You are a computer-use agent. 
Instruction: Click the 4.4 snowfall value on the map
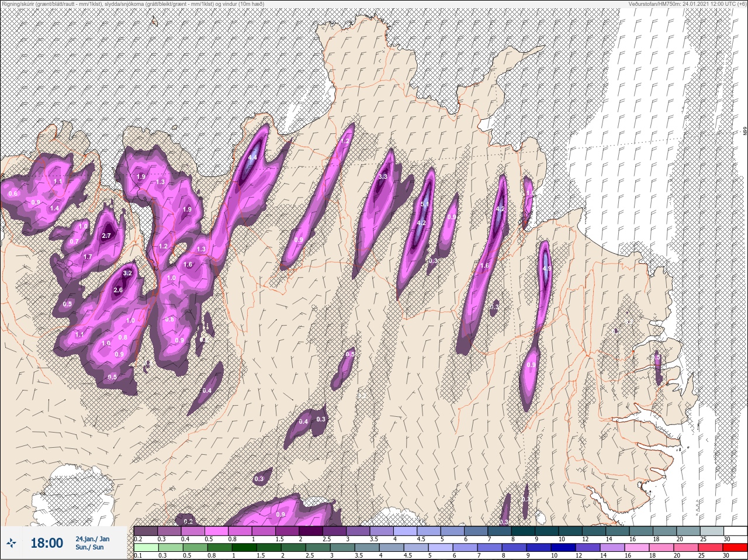(x=252, y=157)
